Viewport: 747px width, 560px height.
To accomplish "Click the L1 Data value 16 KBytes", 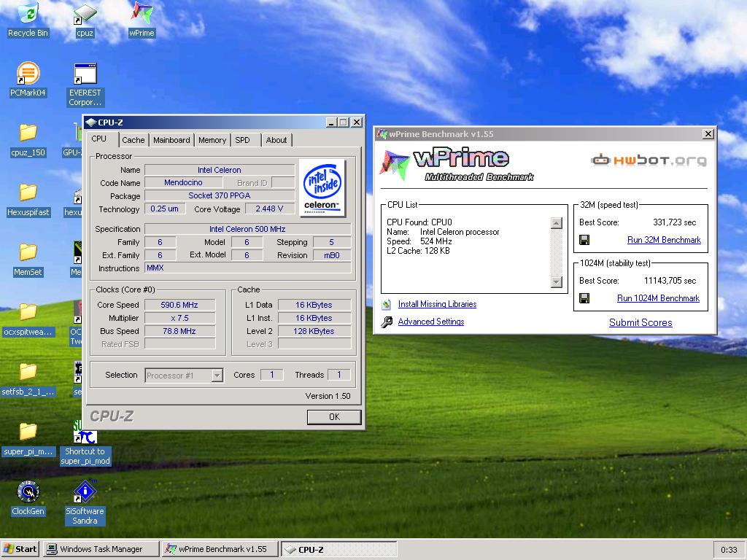I will point(314,305).
